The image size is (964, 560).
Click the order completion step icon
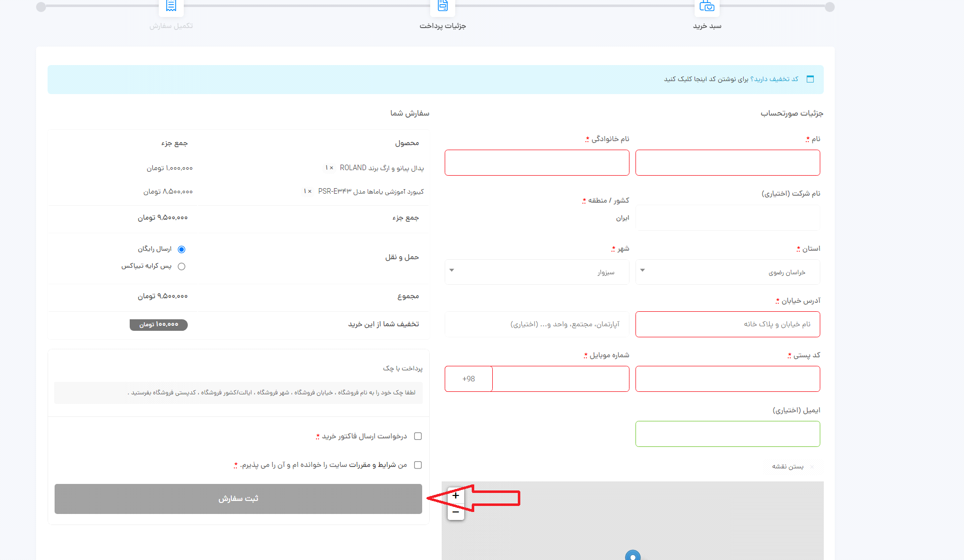[x=171, y=6]
